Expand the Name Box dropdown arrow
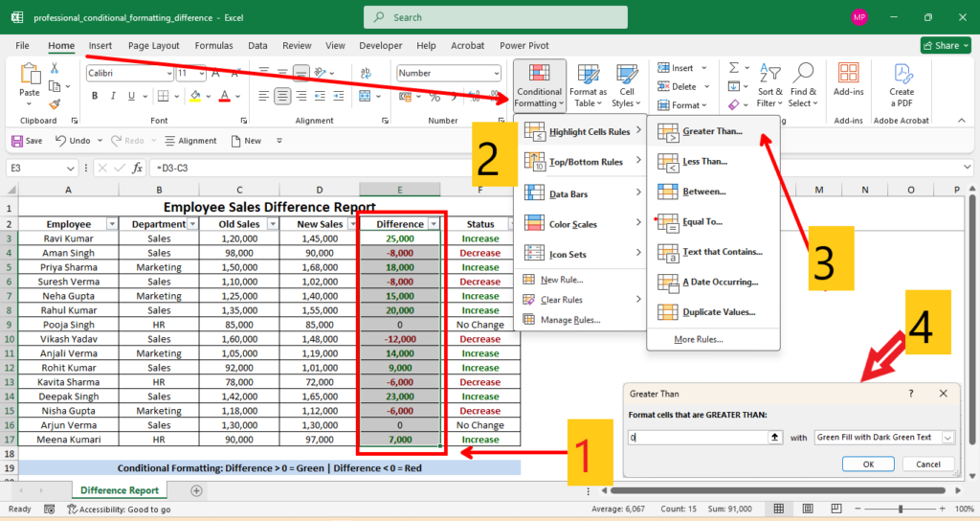Screen dimensions: 980x521 70,169
